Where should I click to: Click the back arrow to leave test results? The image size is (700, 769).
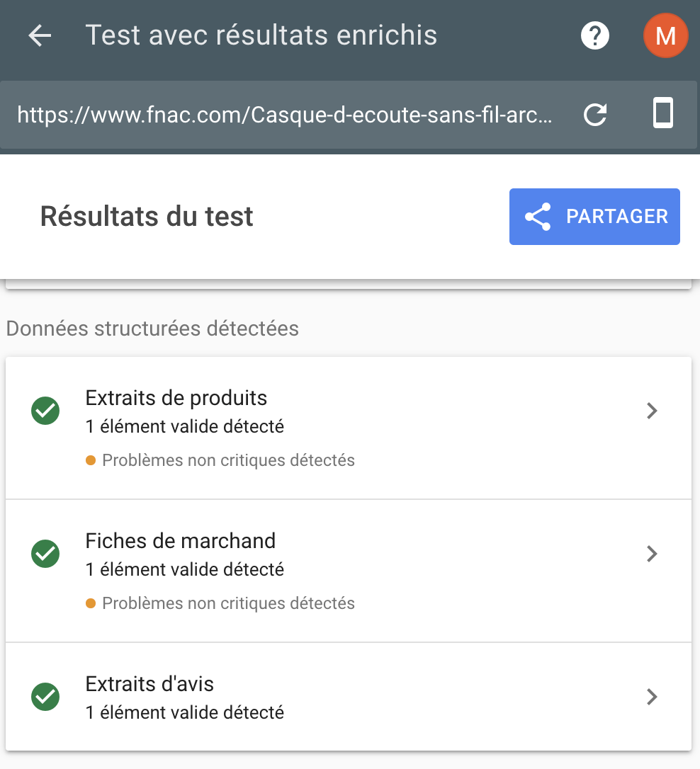[39, 35]
